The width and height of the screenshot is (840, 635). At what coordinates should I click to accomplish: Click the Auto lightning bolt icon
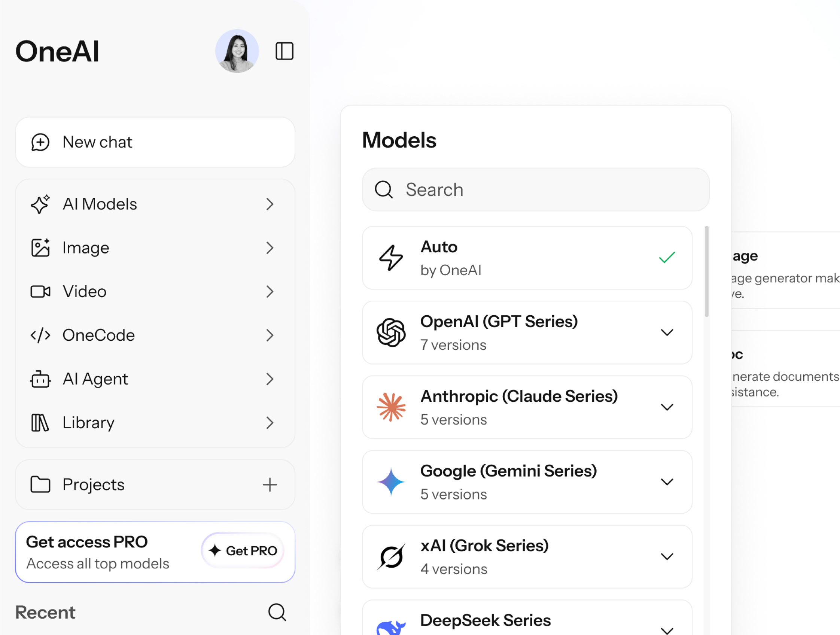click(x=391, y=258)
